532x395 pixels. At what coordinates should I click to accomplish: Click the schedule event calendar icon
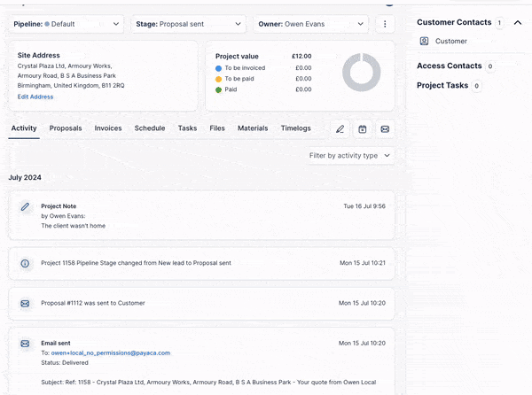click(x=363, y=129)
